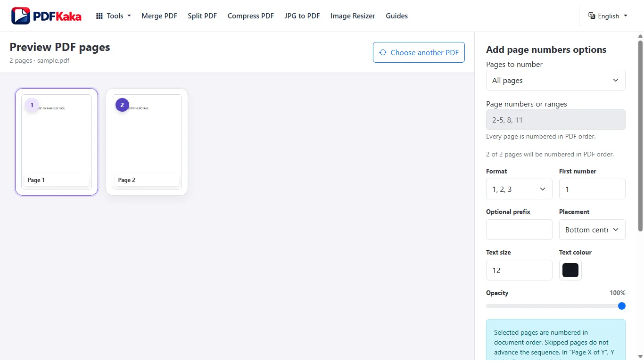Viewport: 644px width, 362px height.
Task: Open the Placement dropdown
Action: click(592, 230)
